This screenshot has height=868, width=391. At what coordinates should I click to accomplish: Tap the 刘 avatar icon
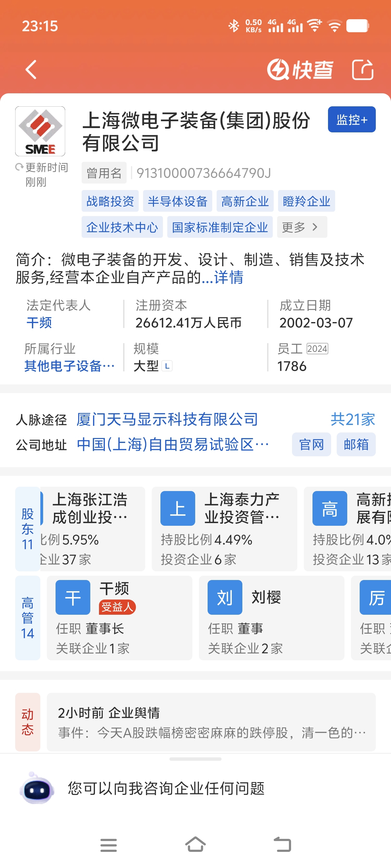pyautogui.click(x=225, y=597)
